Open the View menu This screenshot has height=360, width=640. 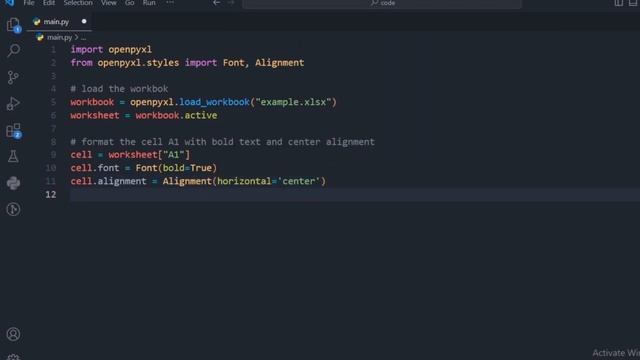click(x=109, y=3)
